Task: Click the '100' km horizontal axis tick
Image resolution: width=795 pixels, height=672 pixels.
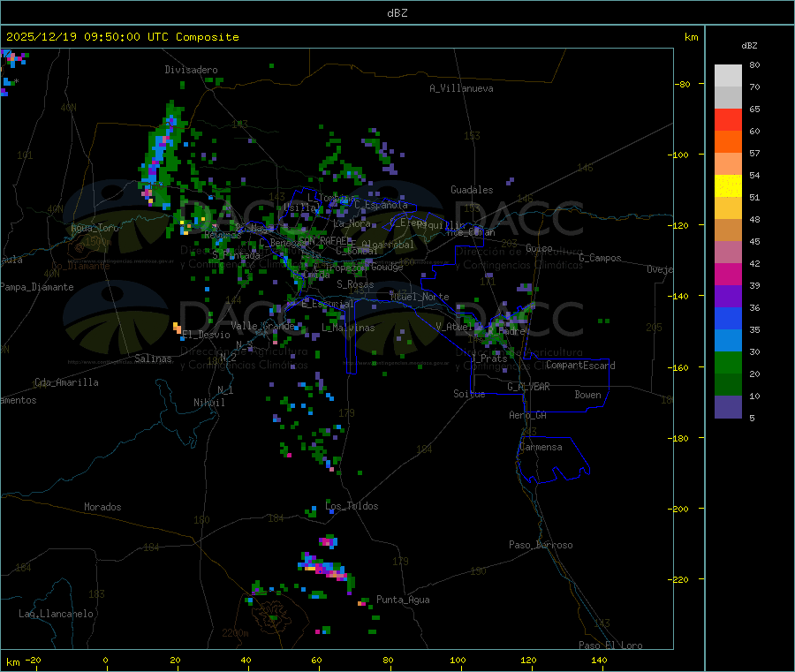Action: tap(458, 660)
